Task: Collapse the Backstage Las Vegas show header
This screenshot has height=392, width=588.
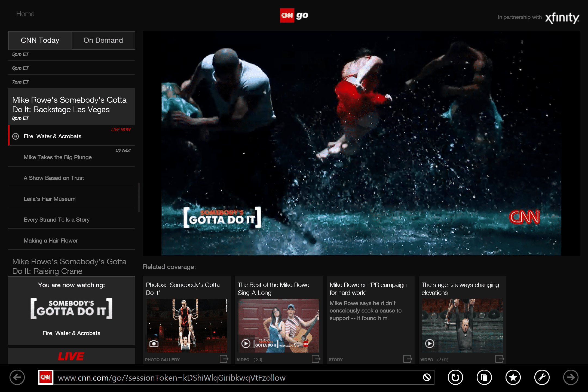Action: [x=71, y=107]
